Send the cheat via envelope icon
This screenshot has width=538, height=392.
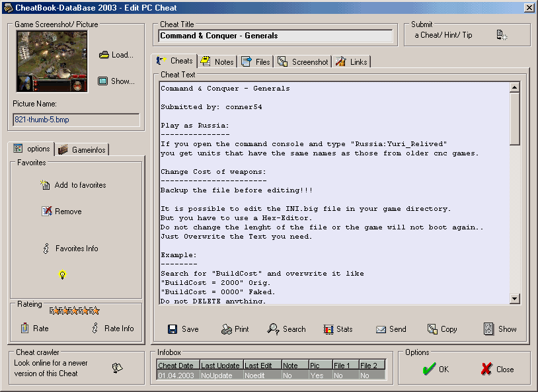click(x=381, y=329)
